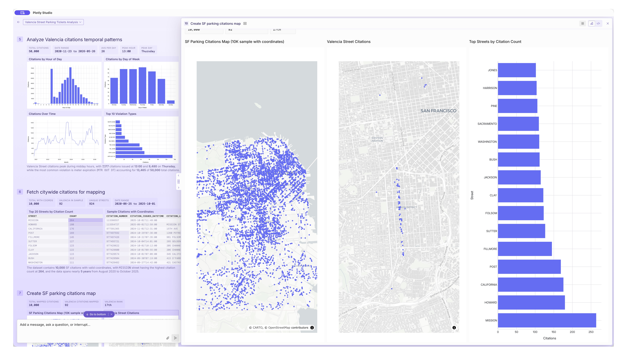Dismiss the Go to bottom pill
This screenshot has height=364, width=627.
coord(111,315)
